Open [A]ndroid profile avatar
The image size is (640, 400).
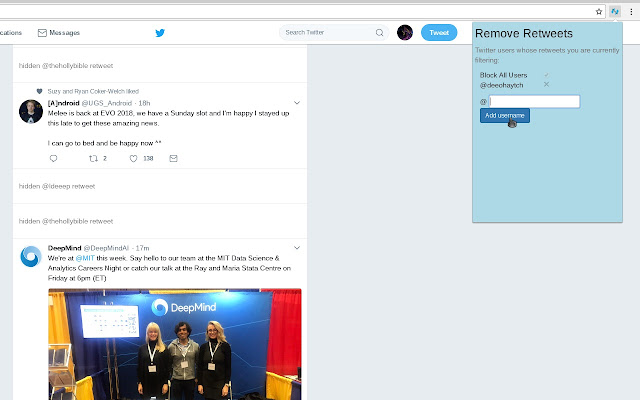[31, 111]
